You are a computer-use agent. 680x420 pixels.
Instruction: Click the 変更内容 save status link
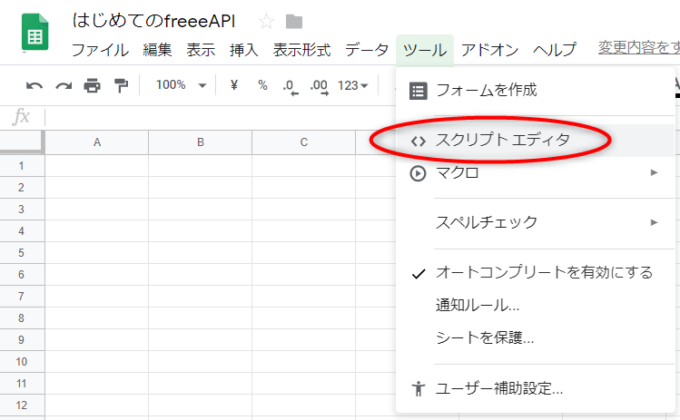(639, 48)
